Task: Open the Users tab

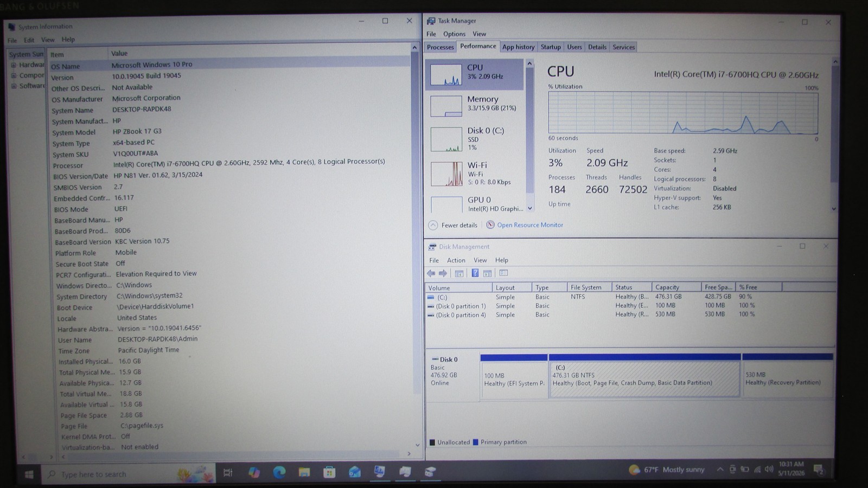Action: pos(575,47)
